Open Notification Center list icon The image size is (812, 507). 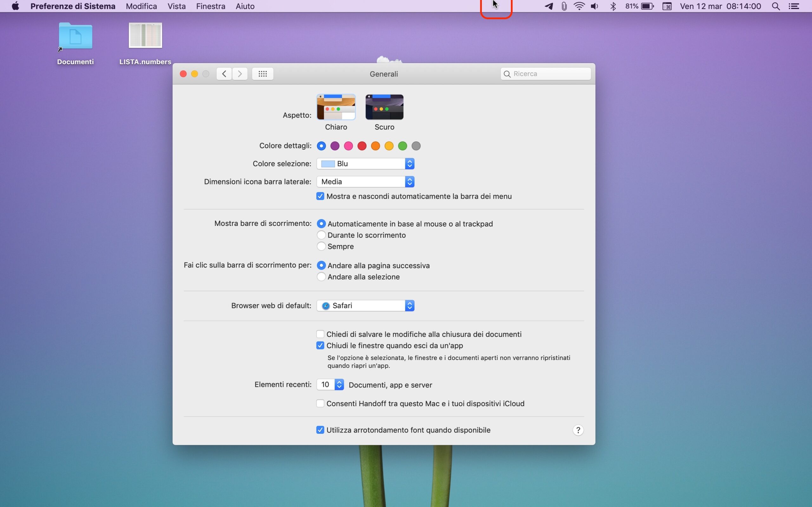click(x=794, y=6)
